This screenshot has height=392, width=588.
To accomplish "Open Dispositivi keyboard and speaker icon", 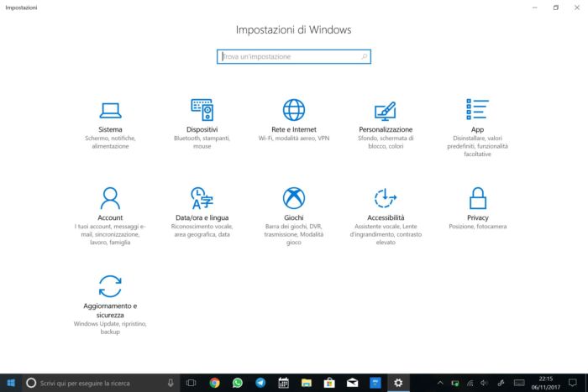I will [x=202, y=110].
